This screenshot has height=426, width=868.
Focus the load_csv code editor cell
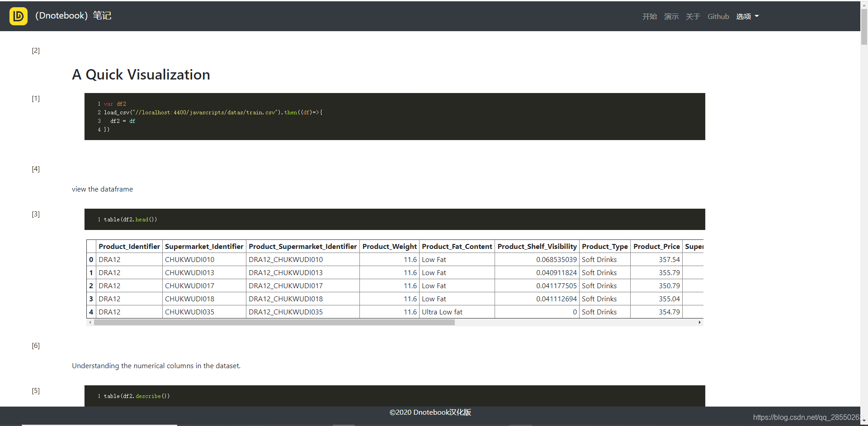(395, 117)
